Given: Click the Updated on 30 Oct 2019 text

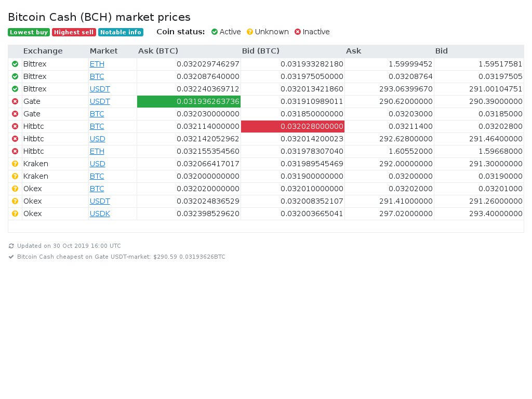Looking at the screenshot, I should point(69,246).
